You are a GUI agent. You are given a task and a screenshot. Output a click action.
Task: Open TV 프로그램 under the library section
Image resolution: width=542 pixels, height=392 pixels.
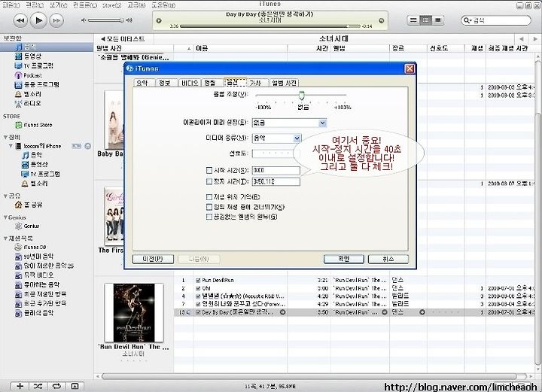pos(34,65)
